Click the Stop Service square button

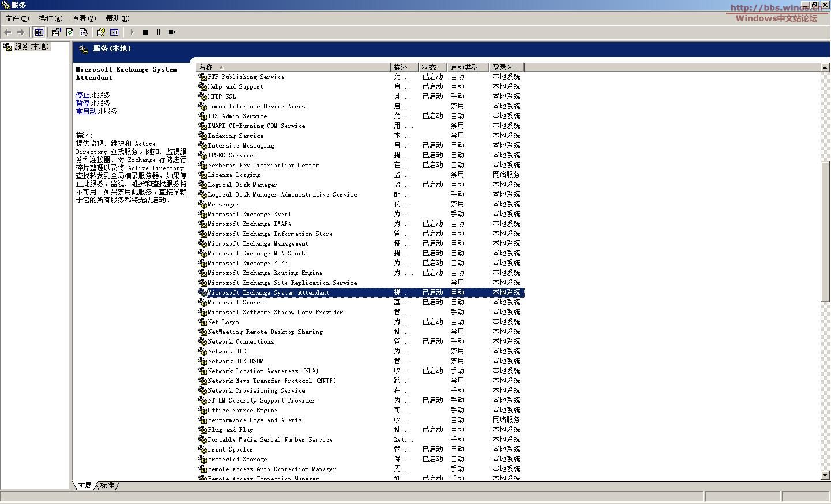[x=145, y=32]
